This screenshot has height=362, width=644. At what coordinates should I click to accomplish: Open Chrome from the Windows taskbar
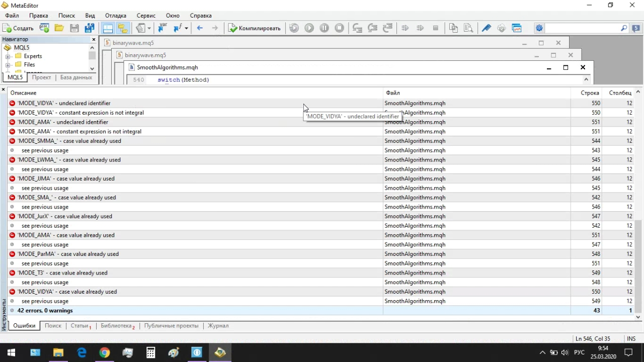coord(104,352)
